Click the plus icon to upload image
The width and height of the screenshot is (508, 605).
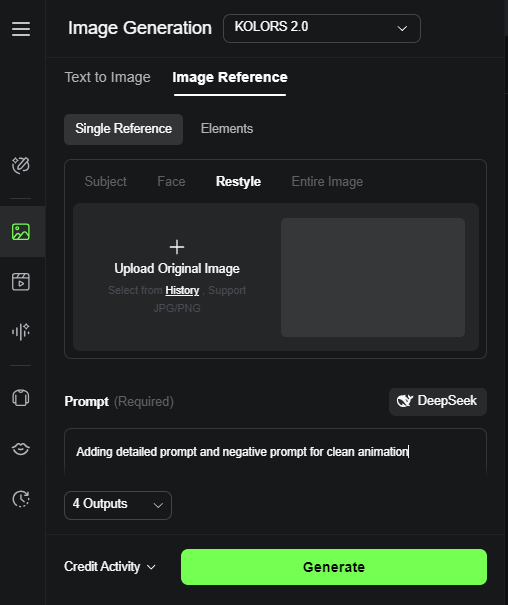coord(177,247)
